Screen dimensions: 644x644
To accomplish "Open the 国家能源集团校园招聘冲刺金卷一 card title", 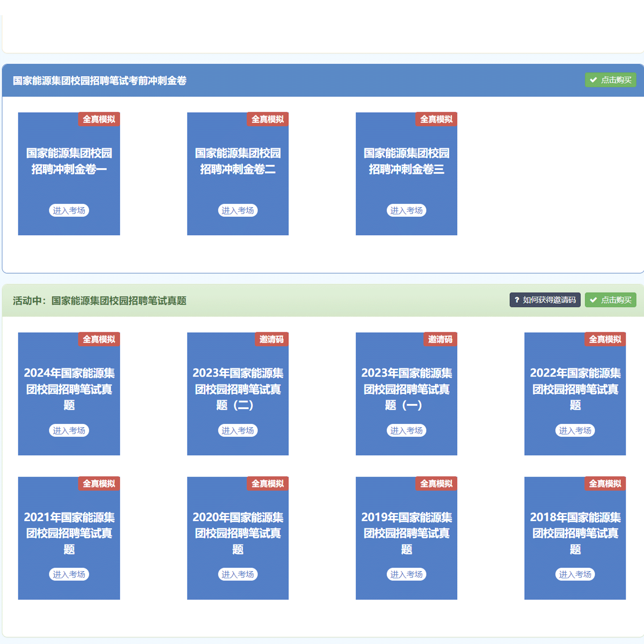I will (x=69, y=161).
